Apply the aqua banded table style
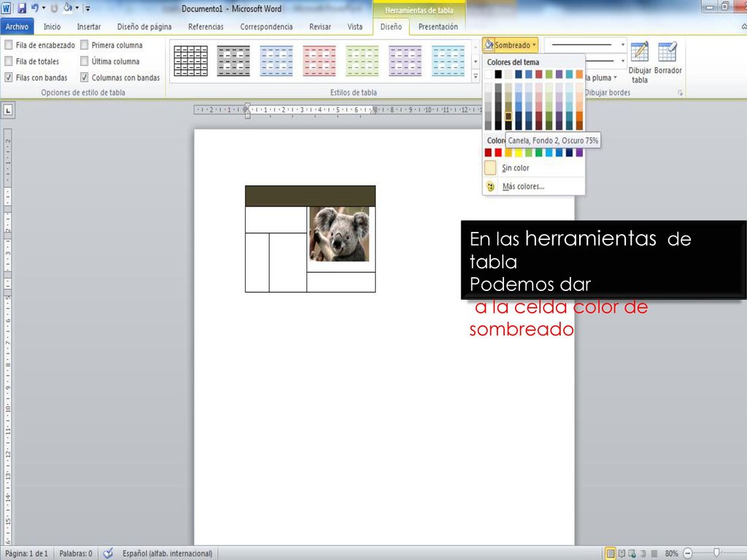Viewport: 747px width, 560px height. 448,61
